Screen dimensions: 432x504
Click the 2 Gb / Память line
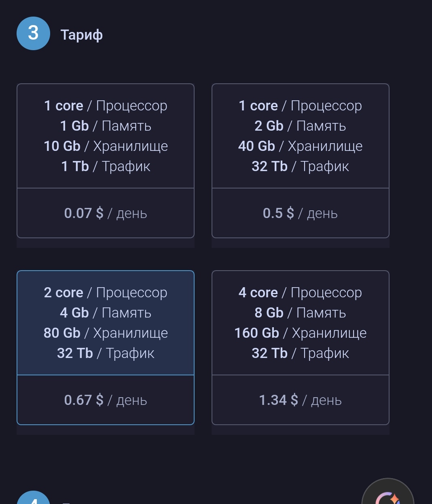point(301,126)
